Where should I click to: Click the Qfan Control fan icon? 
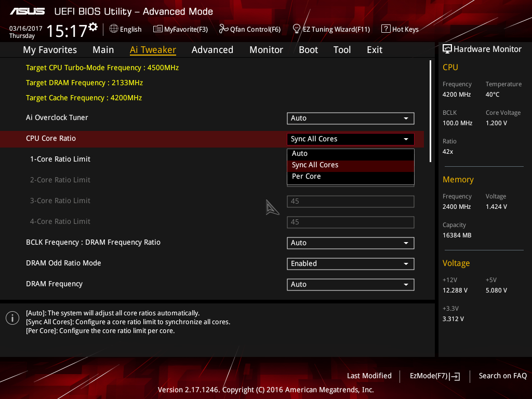click(223, 29)
